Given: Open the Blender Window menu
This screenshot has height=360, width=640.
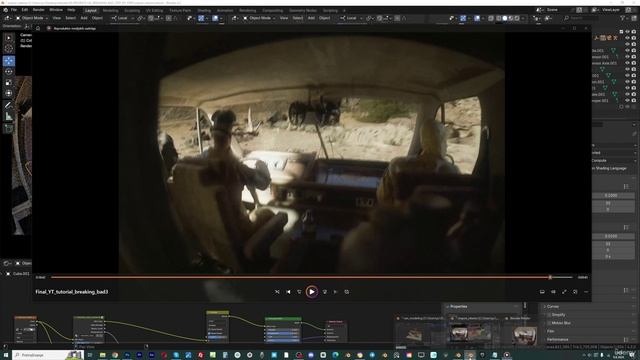Looking at the screenshot, I should (x=56, y=10).
